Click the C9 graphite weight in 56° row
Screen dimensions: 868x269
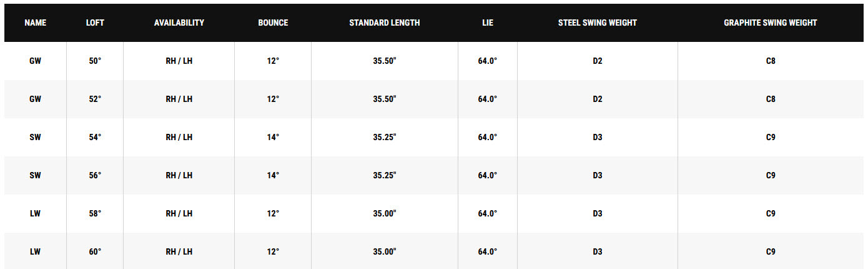pos(771,176)
